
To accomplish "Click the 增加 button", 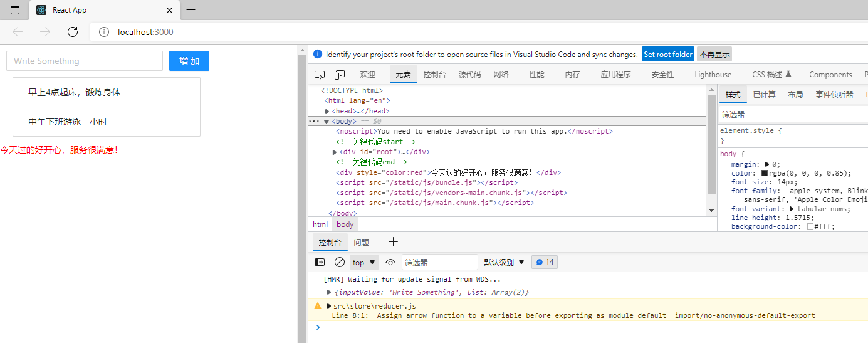I will tap(189, 61).
